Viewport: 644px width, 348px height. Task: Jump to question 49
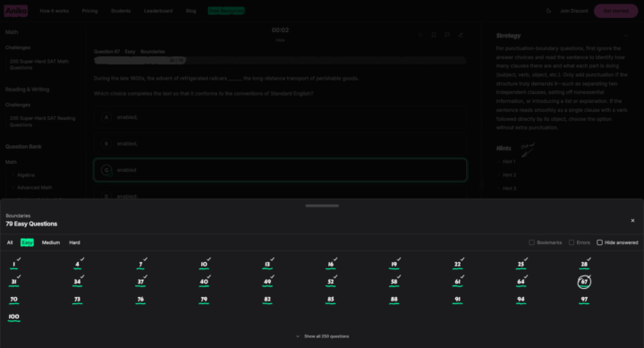tap(267, 282)
